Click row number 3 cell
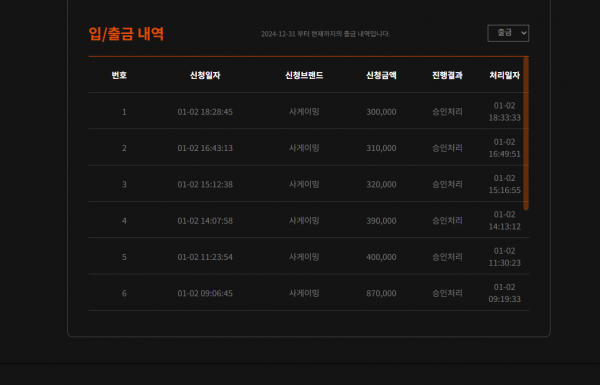 (x=124, y=184)
